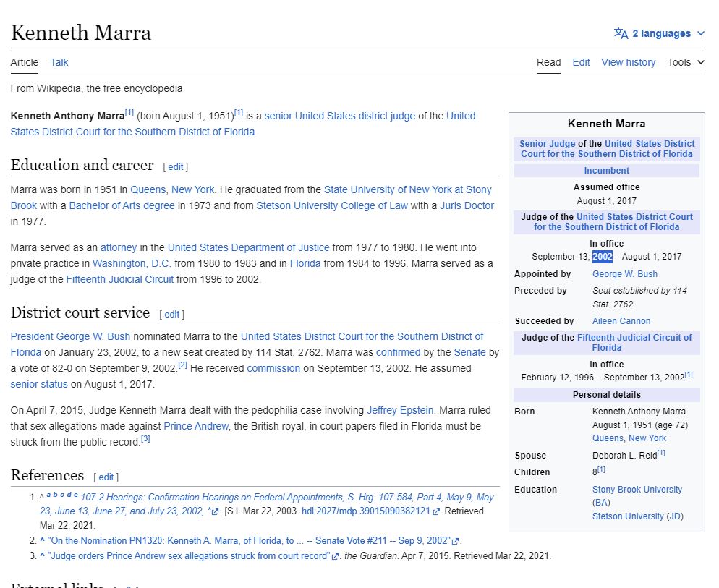
Task: Click the highlighted 2002 text in infobox
Action: click(602, 257)
